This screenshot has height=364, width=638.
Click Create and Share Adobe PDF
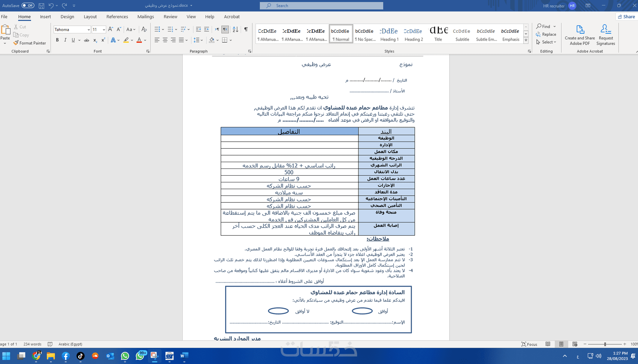[580, 35]
